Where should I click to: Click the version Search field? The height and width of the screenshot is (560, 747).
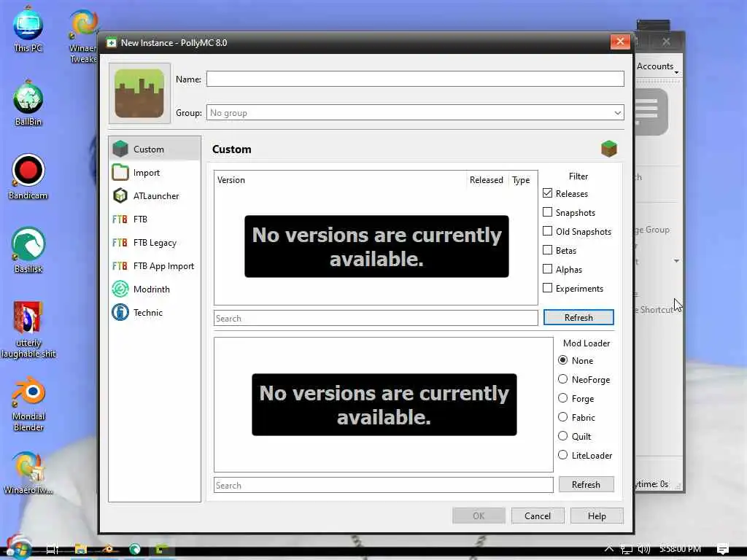pos(376,318)
